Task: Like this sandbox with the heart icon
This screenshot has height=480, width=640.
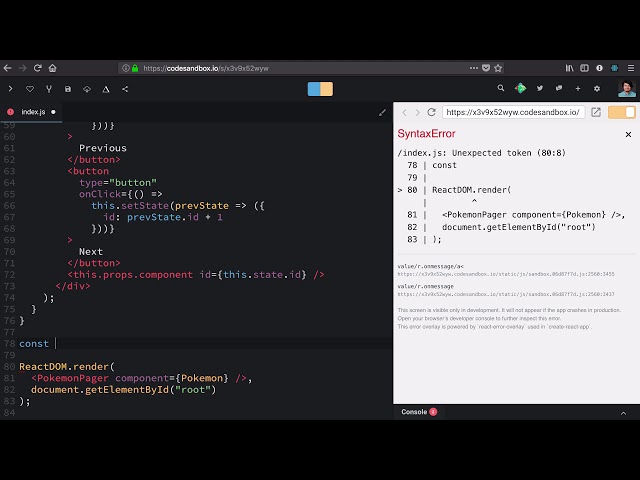Action: [x=30, y=89]
